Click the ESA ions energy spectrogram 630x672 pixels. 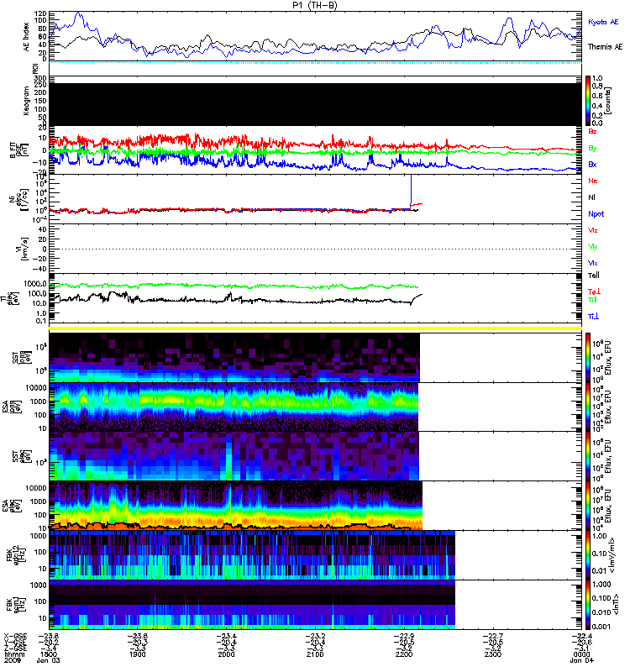pyautogui.click(x=234, y=407)
